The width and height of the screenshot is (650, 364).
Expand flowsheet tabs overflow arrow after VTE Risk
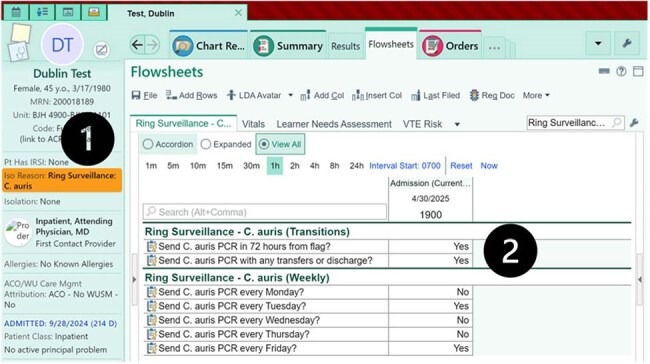click(457, 124)
